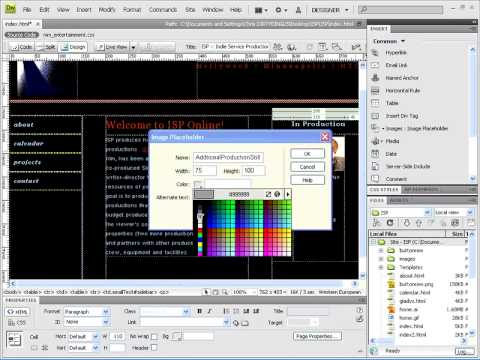
Task: Click the Color swatch box in dialog
Action: tap(197, 184)
